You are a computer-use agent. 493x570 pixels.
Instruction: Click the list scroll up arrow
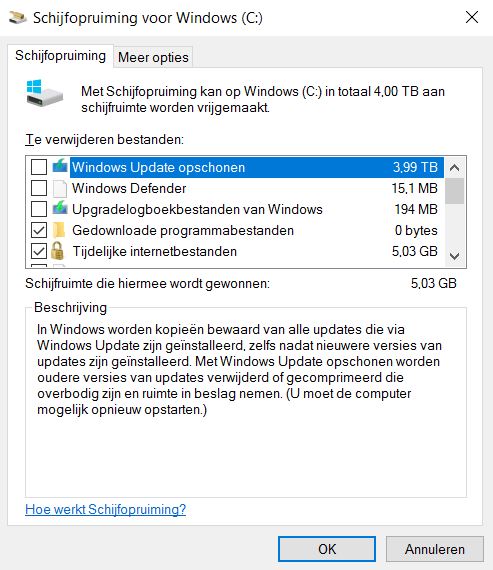(454, 168)
